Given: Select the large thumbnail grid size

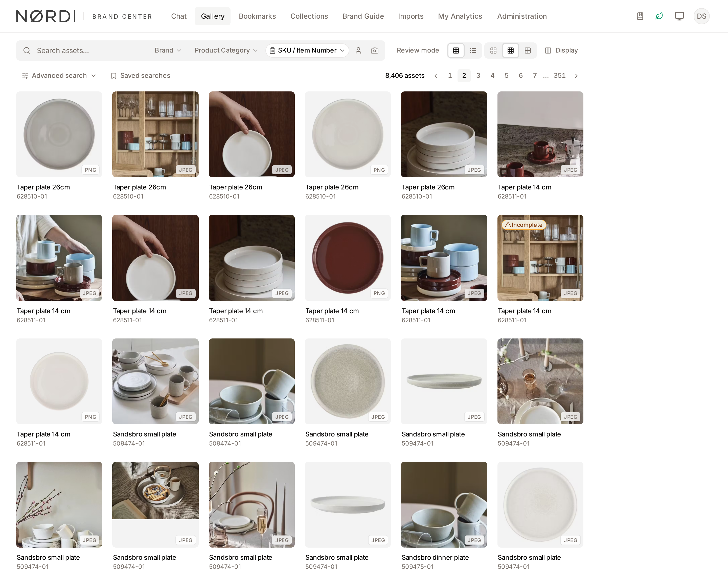Looking at the screenshot, I should 528,51.
